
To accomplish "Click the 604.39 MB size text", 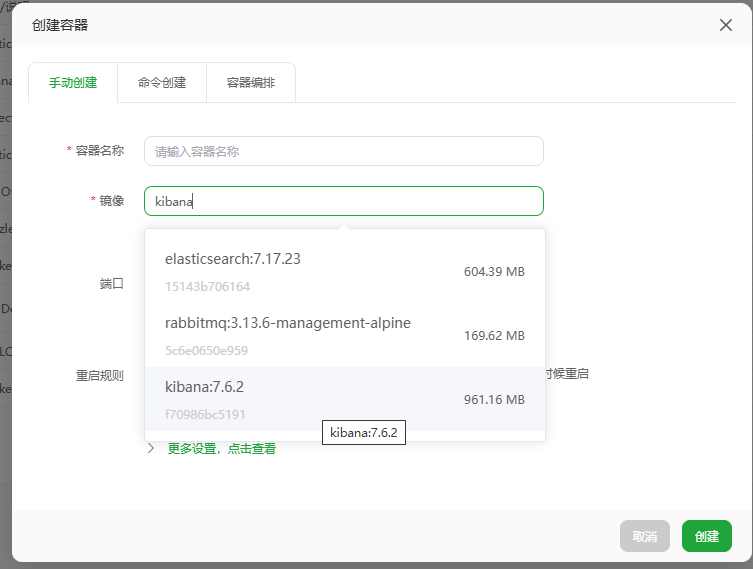I will coord(494,272).
